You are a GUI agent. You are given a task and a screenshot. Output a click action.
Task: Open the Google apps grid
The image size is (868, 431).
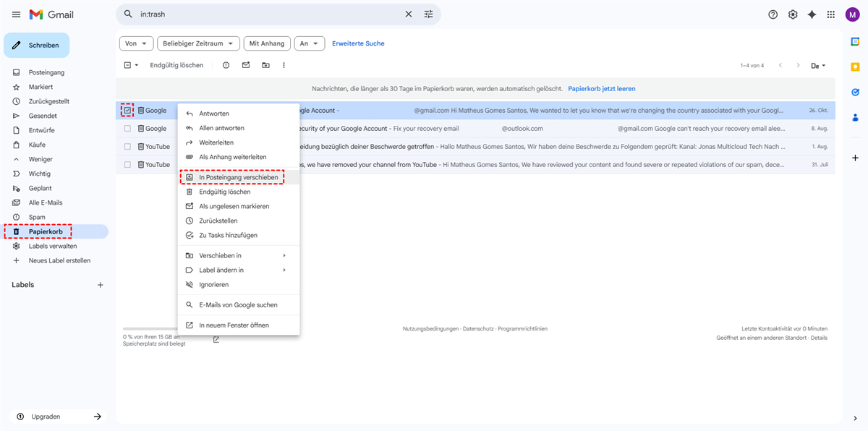coord(830,14)
